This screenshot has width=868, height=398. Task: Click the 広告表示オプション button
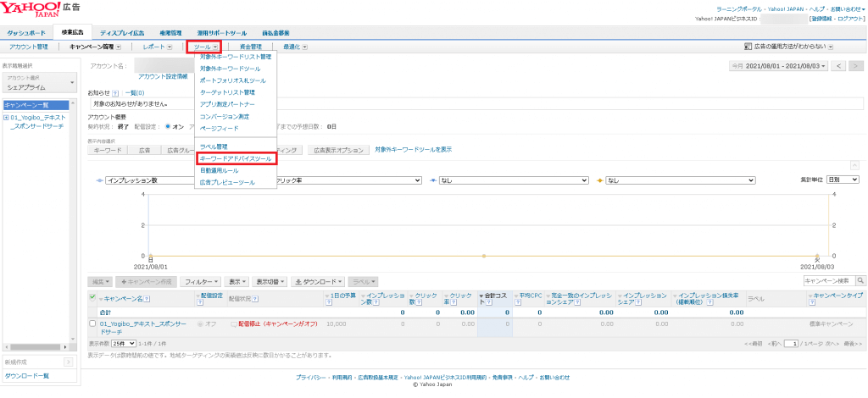[339, 150]
